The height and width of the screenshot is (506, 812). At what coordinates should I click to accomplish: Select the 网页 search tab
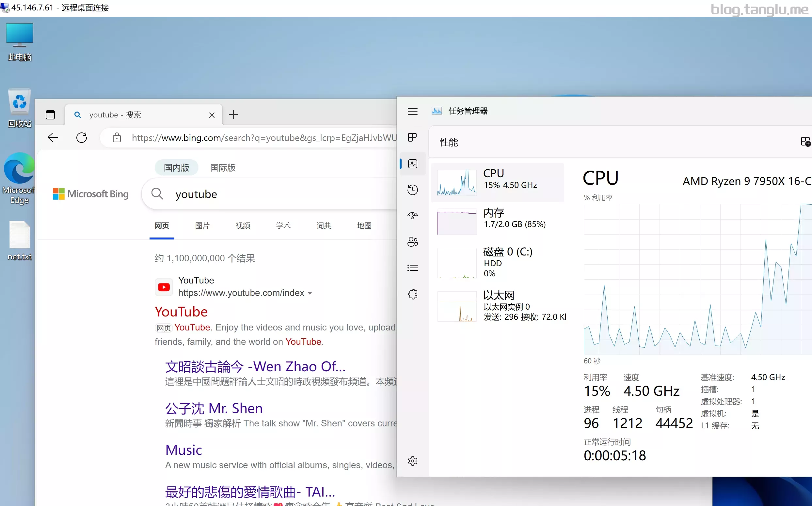161,225
